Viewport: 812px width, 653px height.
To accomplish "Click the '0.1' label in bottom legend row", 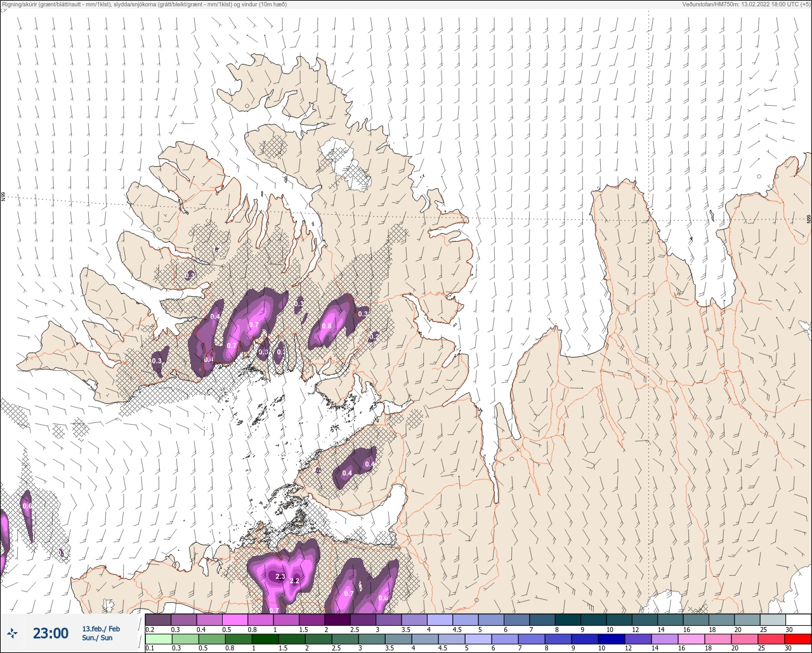I will click(x=150, y=649).
